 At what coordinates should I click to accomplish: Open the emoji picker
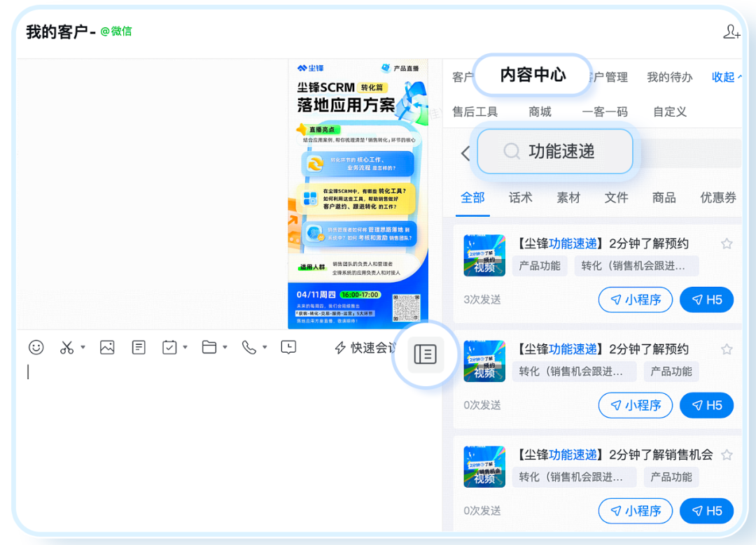36,347
